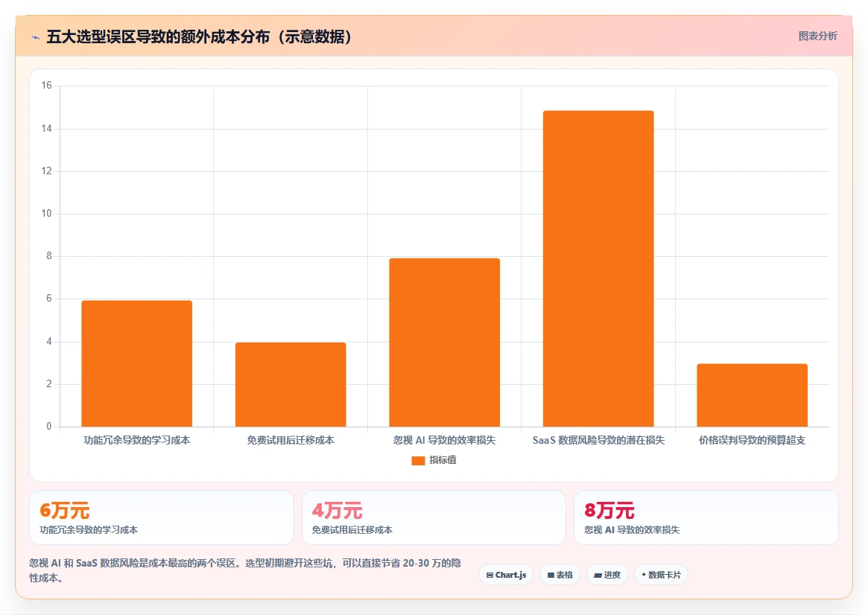The height and width of the screenshot is (615, 868).
Task: Click the x-axis label 忽视 AI 导致的效率损失
Action: pyautogui.click(x=445, y=440)
